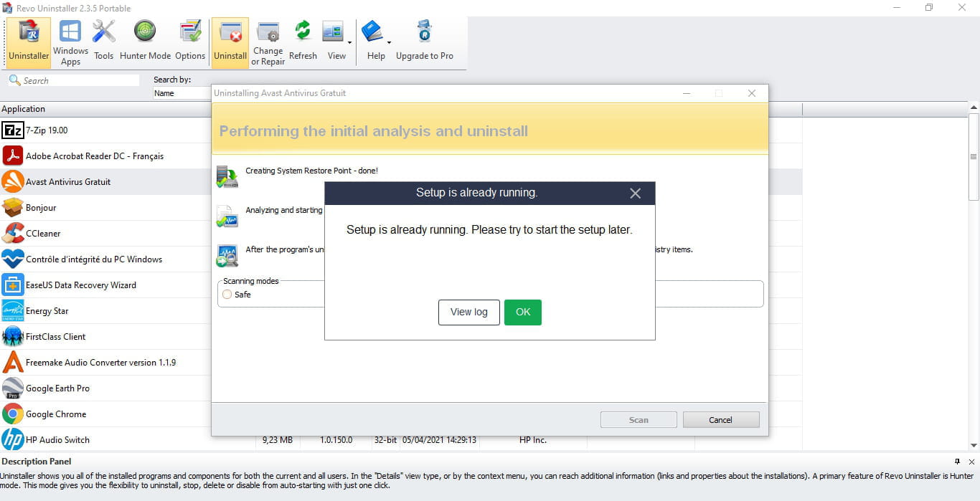
Task: Pin the Description Panel
Action: pyautogui.click(x=957, y=462)
